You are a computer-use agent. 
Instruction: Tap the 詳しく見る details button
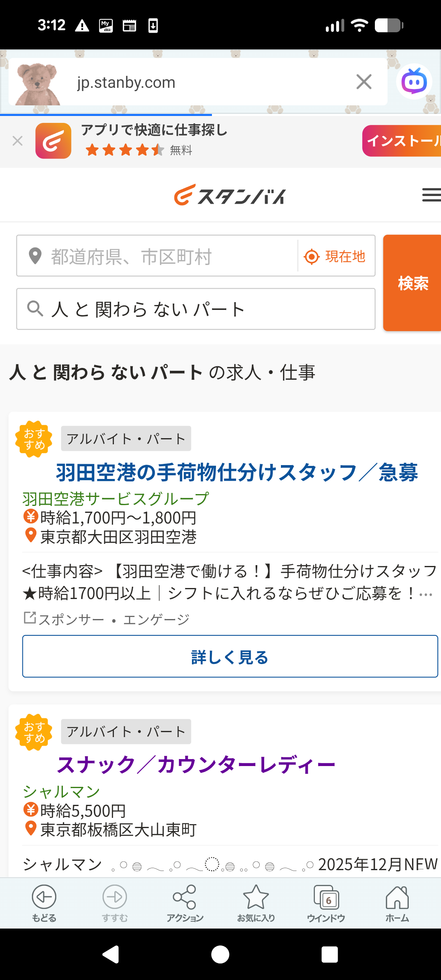(230, 656)
